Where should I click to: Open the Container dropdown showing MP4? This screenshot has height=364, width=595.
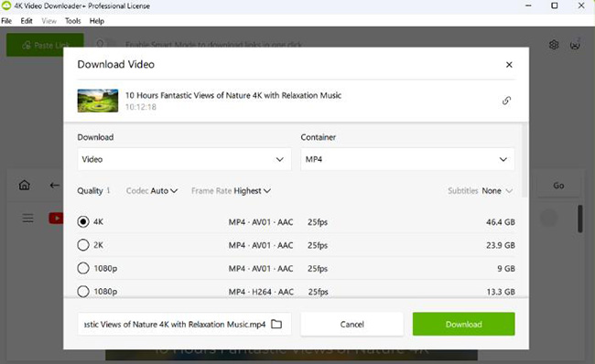(407, 159)
